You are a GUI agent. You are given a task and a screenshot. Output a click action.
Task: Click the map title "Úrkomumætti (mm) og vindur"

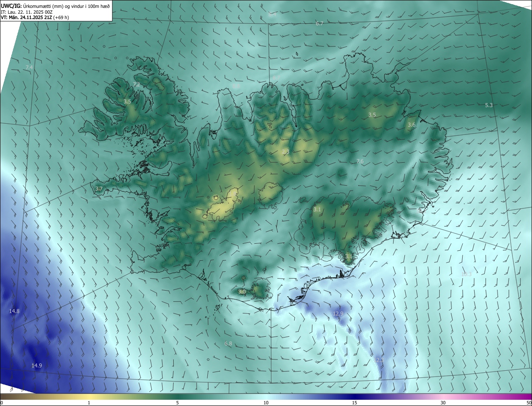[53, 6]
